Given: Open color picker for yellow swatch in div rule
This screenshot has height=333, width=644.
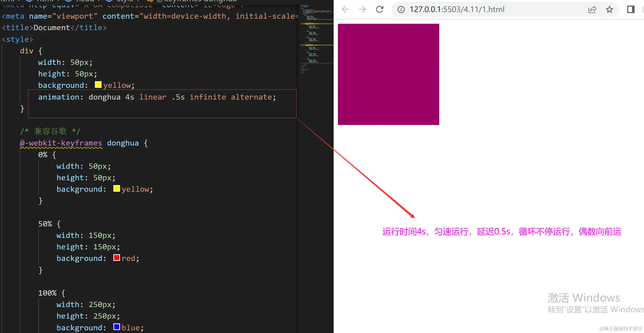Looking at the screenshot, I should 98,85.
